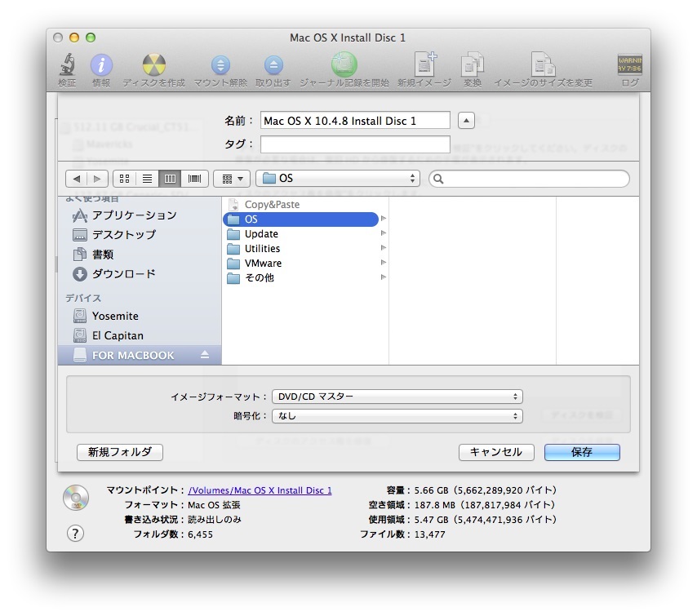This screenshot has width=697, height=616.
Task: Select the Update folder
Action: 305,234
